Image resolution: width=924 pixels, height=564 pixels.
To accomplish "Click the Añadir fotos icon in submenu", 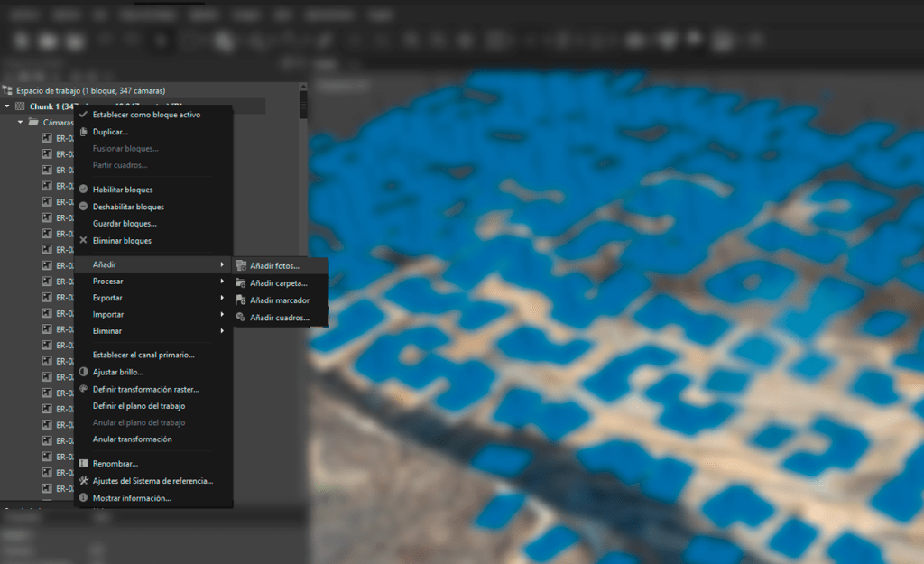I will (x=240, y=265).
